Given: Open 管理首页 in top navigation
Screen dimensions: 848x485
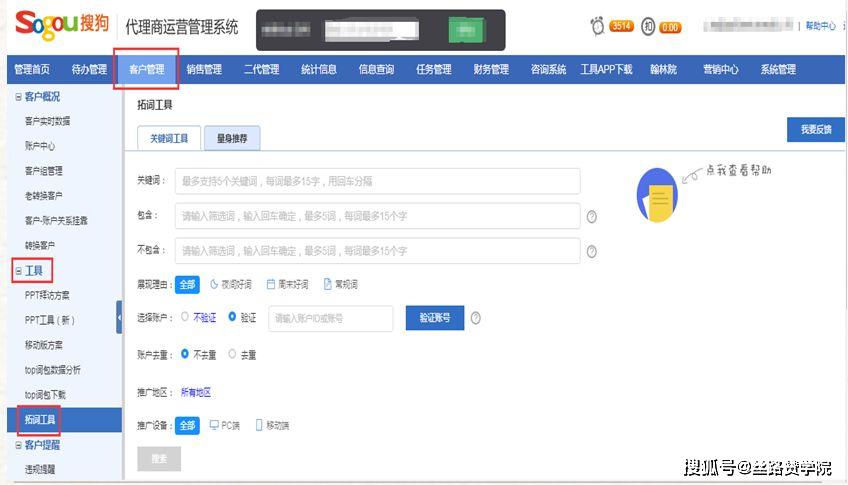Looking at the screenshot, I should click(32, 69).
